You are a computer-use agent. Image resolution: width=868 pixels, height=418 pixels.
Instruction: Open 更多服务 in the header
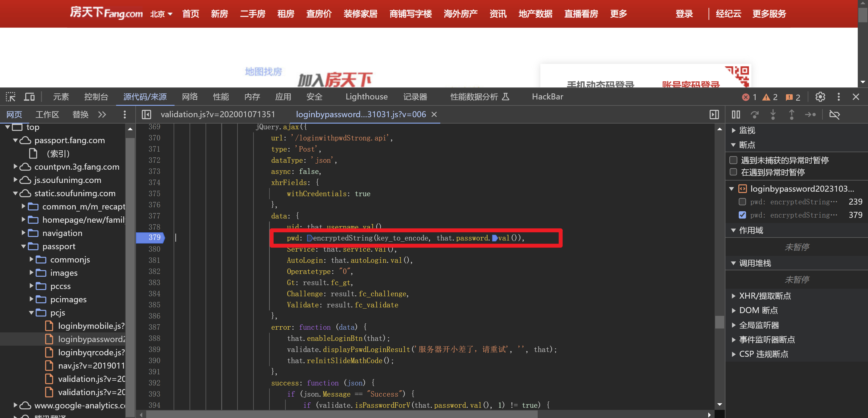[769, 14]
